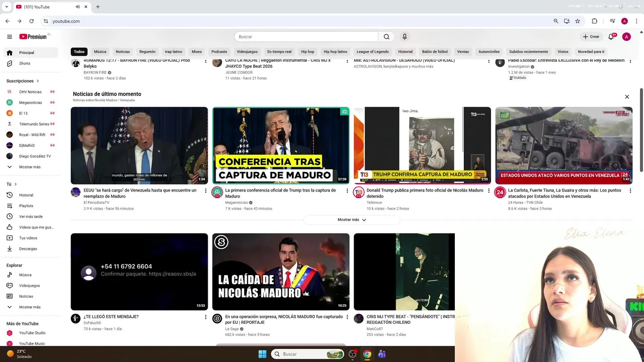Select the Todos filter chip
644x362 pixels.
[79, 52]
